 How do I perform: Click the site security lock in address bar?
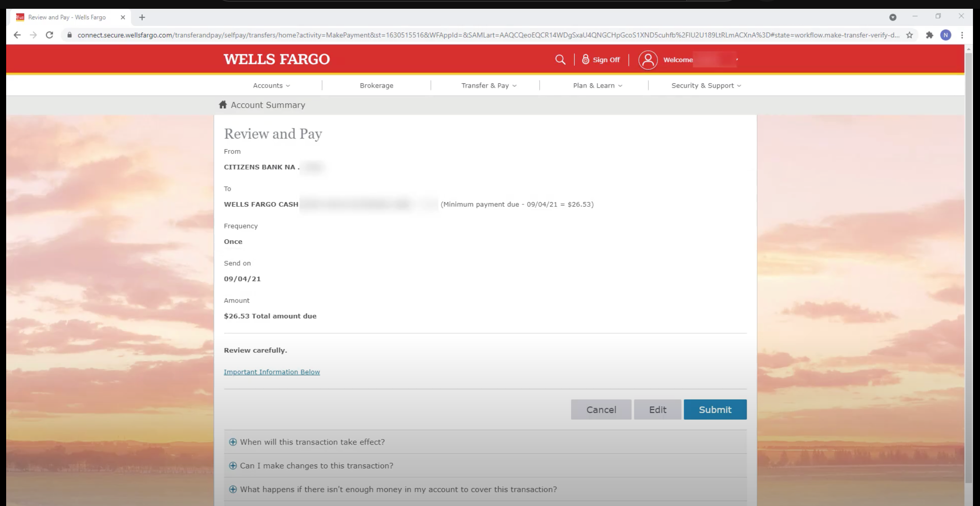[69, 35]
